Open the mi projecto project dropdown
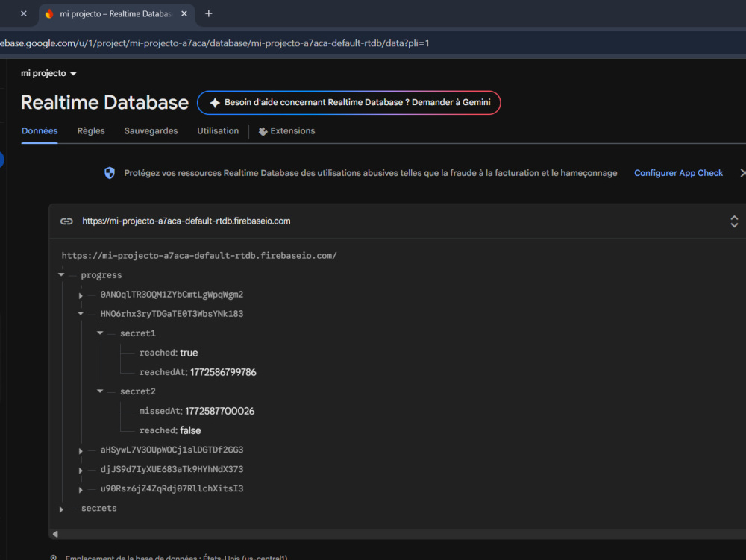The width and height of the screenshot is (746, 560). point(48,73)
